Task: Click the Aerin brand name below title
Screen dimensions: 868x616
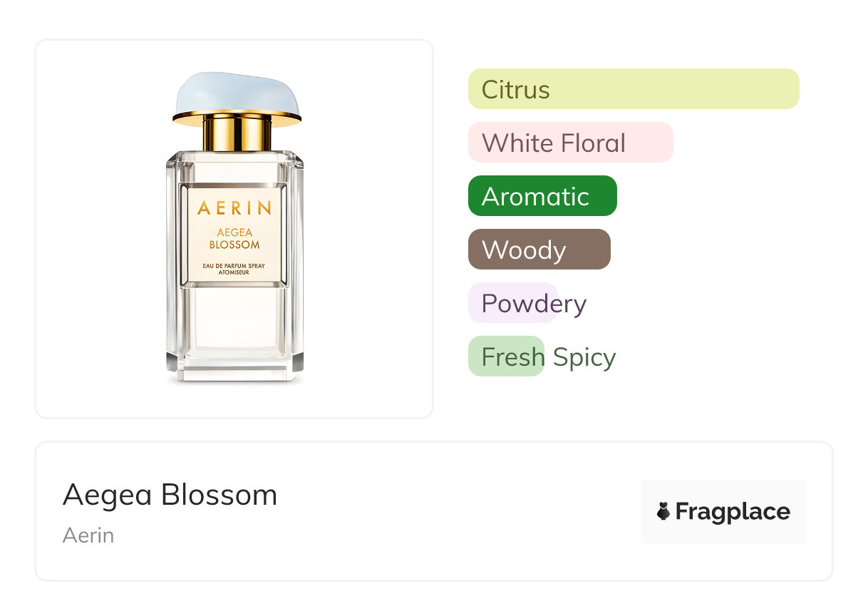Action: coord(88,535)
